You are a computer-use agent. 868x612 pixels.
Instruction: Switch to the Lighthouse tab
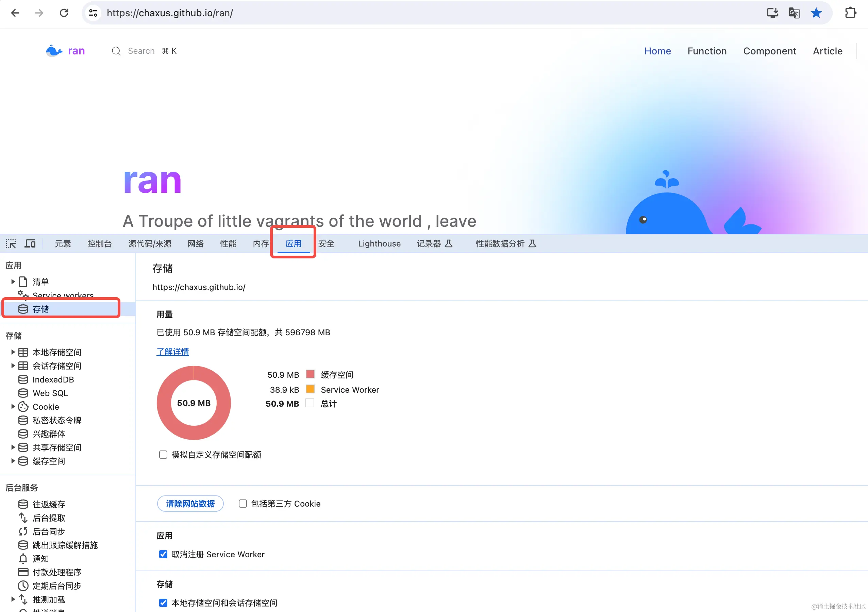(x=379, y=243)
